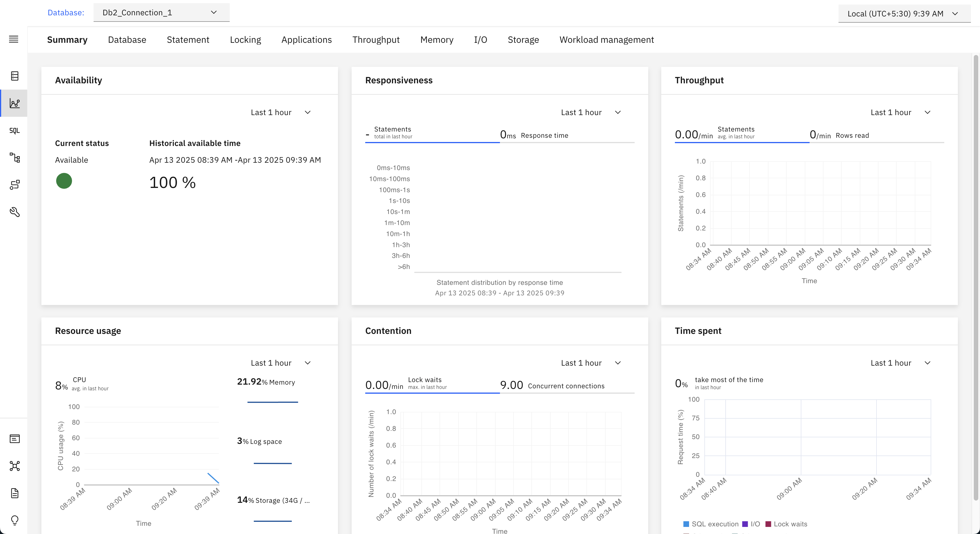The width and height of the screenshot is (980, 534).
Task: Open the lightbulb help icon at bottom
Action: [x=14, y=520]
